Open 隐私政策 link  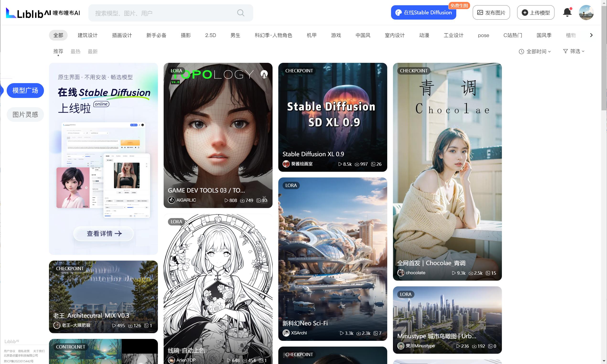click(x=24, y=351)
